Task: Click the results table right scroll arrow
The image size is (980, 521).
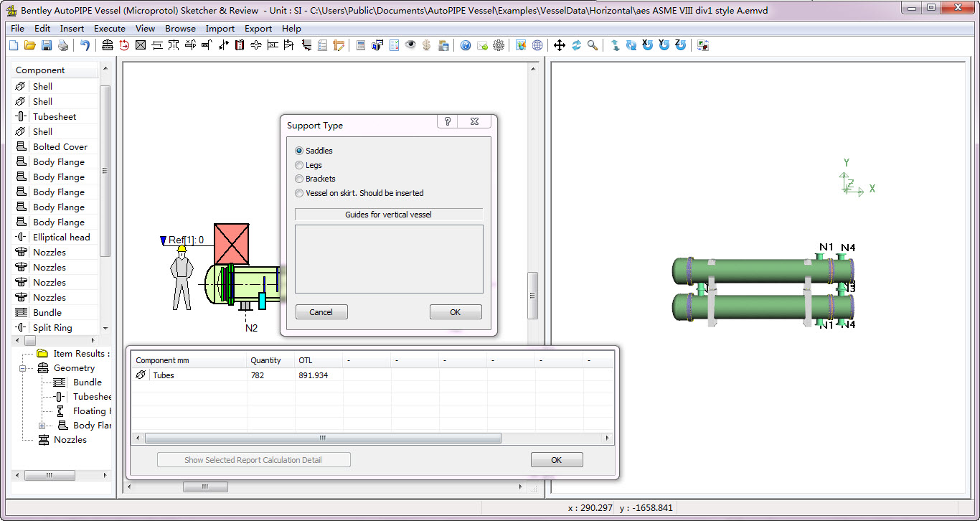Action: point(608,438)
